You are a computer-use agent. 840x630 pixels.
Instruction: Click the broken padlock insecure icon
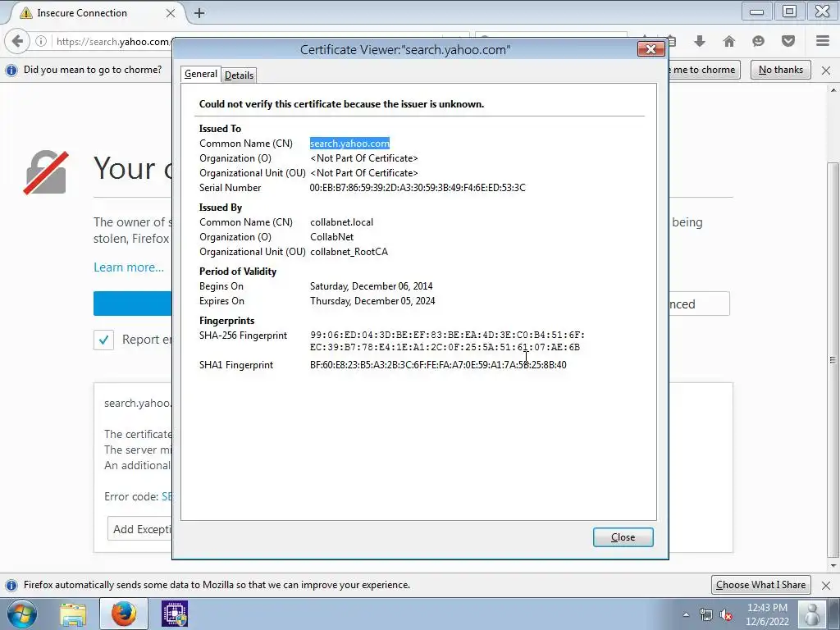46,172
